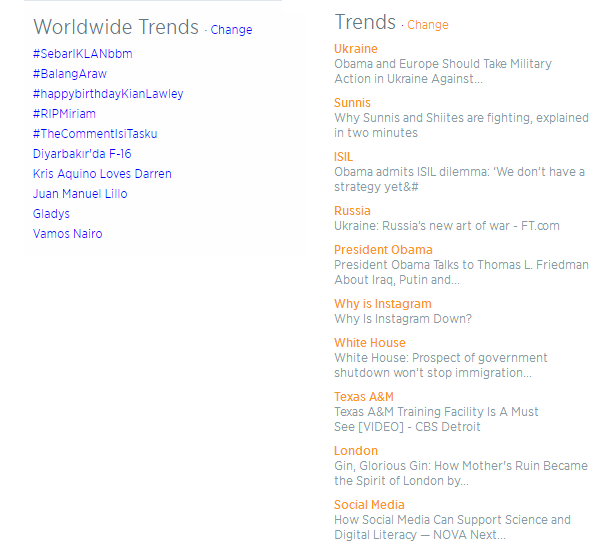
Task: Click 'Gin, Glorious Gin' description text
Action: click(461, 473)
